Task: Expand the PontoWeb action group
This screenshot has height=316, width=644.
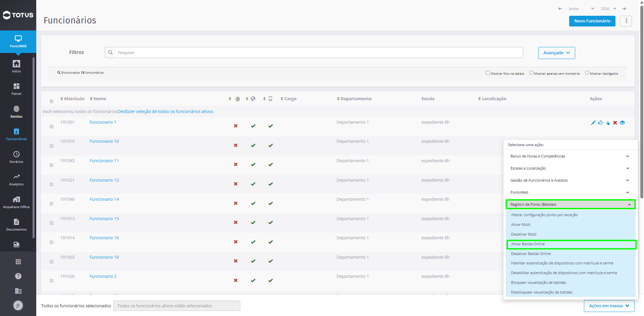Action: 571,192
